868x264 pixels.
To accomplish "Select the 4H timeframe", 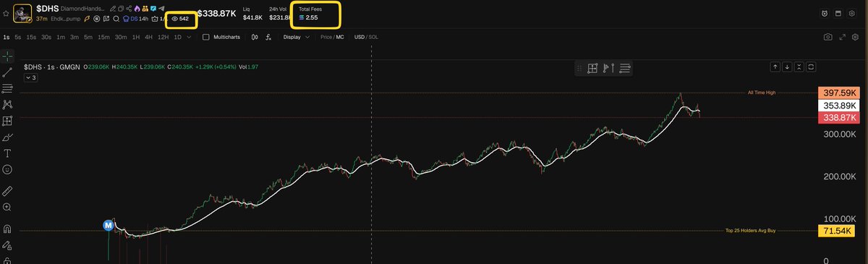I will pyautogui.click(x=148, y=37).
